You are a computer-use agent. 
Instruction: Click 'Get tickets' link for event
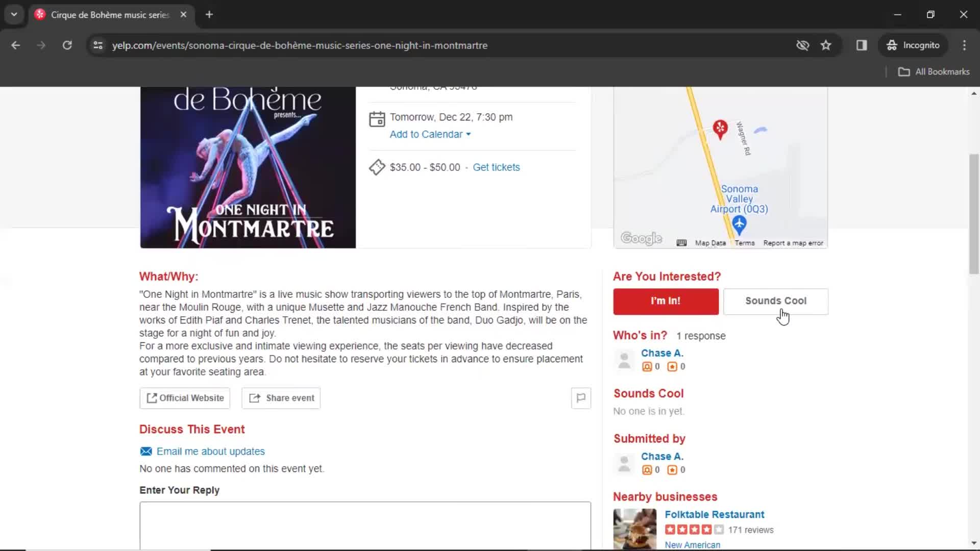[497, 167]
